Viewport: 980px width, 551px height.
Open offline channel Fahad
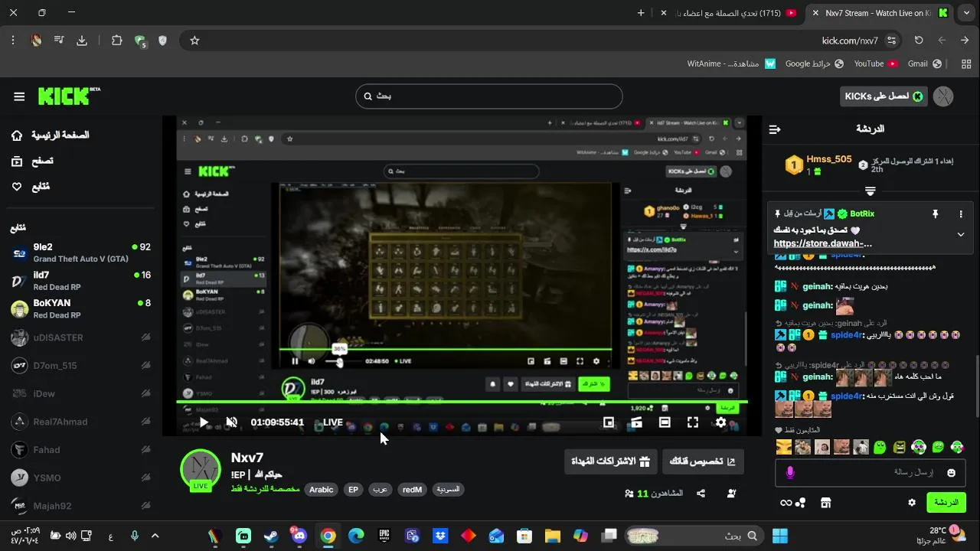(x=80, y=450)
